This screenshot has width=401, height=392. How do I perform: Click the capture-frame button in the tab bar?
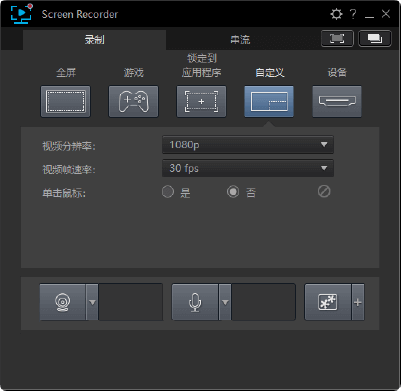337,39
